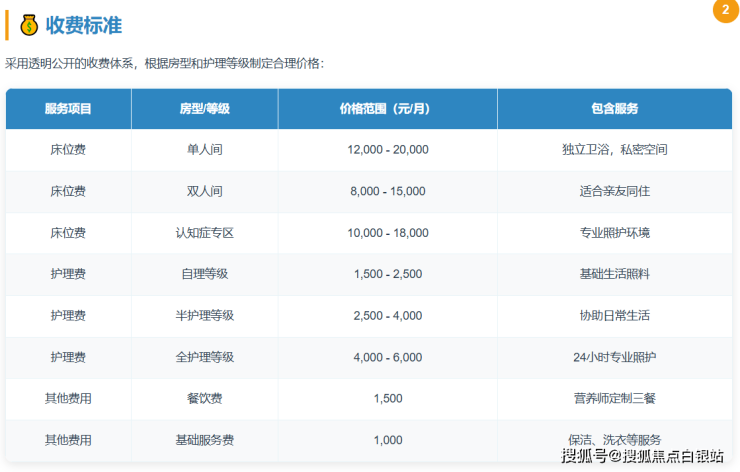Click the 双人间 room type cell
The image size is (740, 472).
coord(204,191)
